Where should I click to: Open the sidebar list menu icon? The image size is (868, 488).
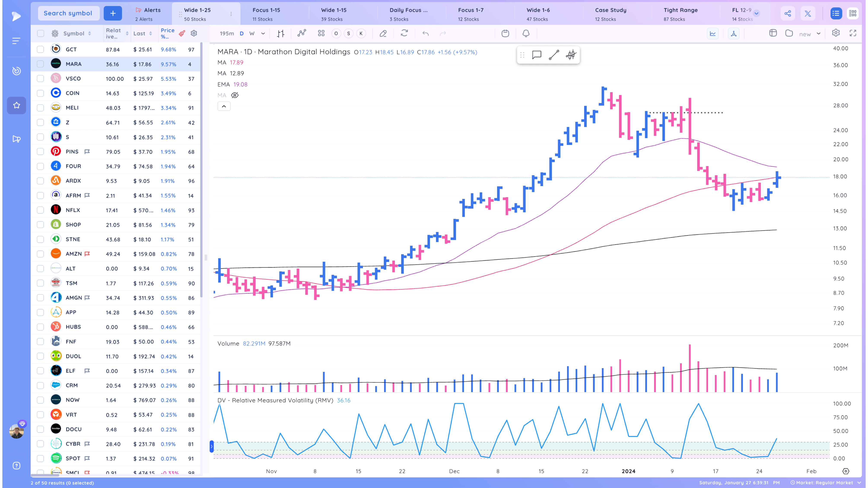[x=16, y=41]
